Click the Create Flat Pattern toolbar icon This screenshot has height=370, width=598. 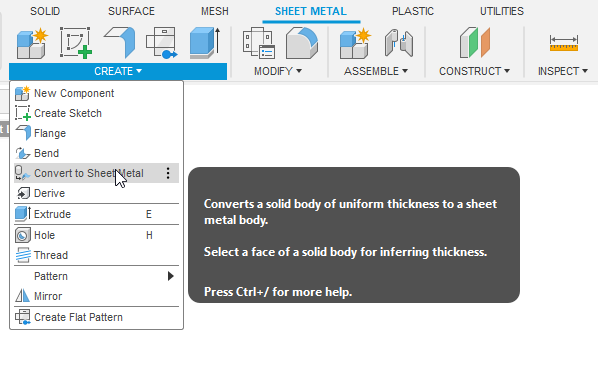[162, 43]
